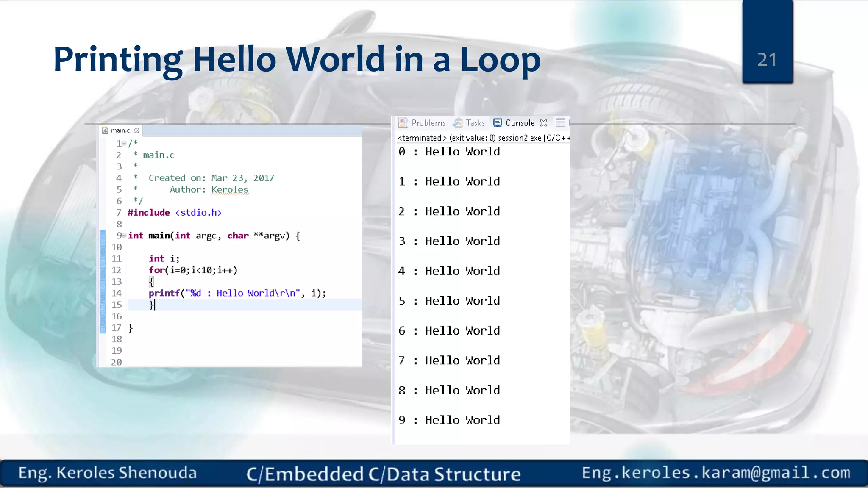Click 'Created on: Mar 23, 2017' comment
868x488 pixels.
pos(211,178)
